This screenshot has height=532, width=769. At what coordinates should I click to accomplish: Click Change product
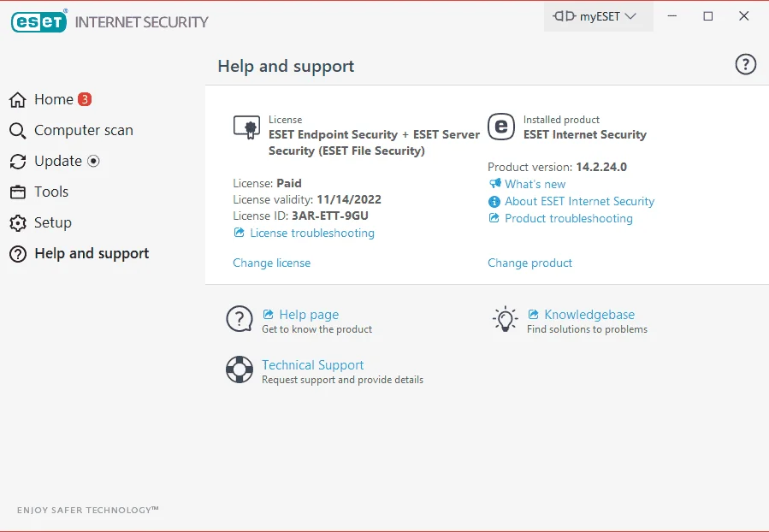click(x=529, y=263)
